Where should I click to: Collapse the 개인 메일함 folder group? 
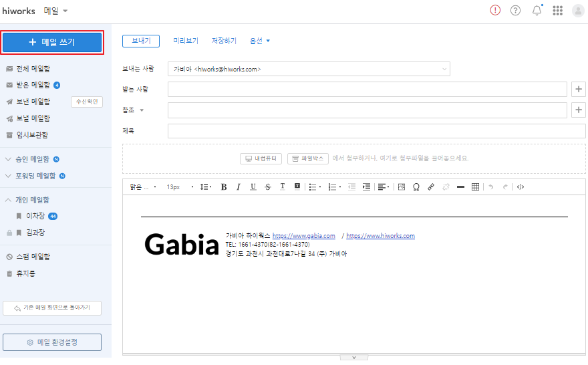(x=8, y=200)
